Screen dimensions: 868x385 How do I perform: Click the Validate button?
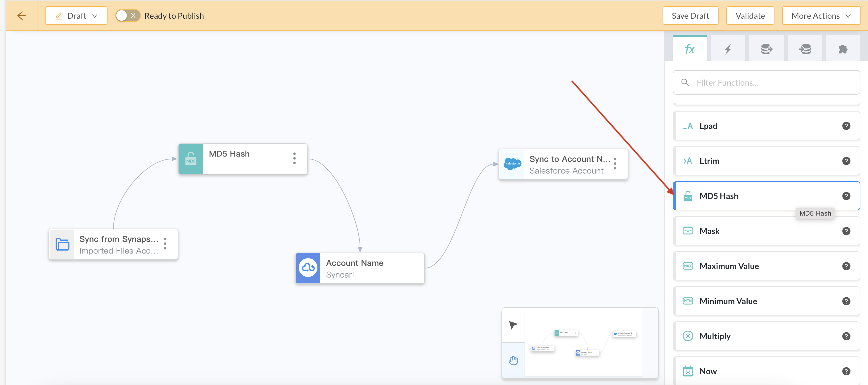(x=750, y=15)
